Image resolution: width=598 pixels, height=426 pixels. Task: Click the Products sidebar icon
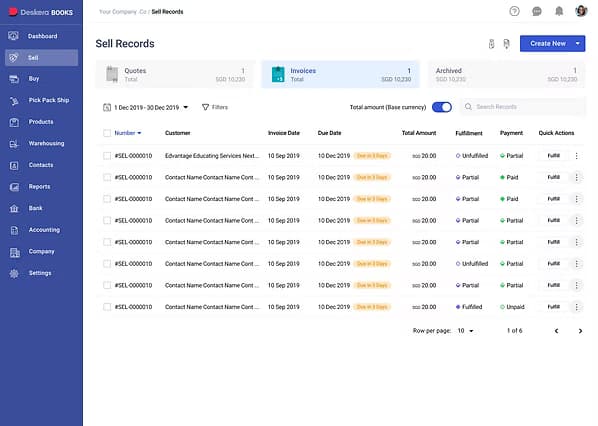[x=14, y=122]
